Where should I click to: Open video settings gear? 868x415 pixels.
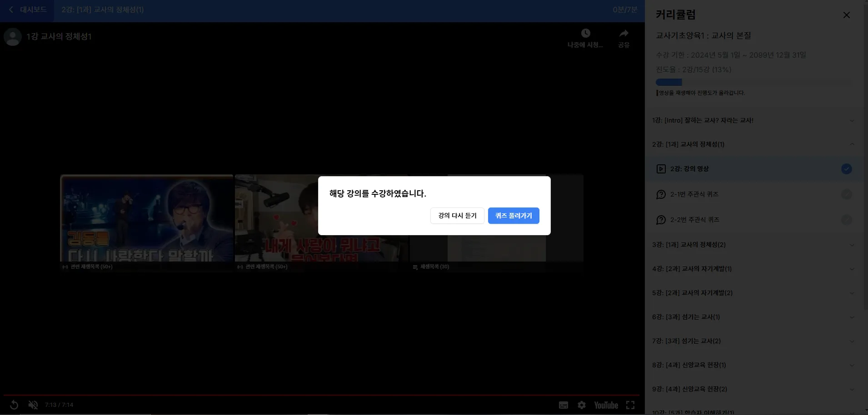click(582, 405)
